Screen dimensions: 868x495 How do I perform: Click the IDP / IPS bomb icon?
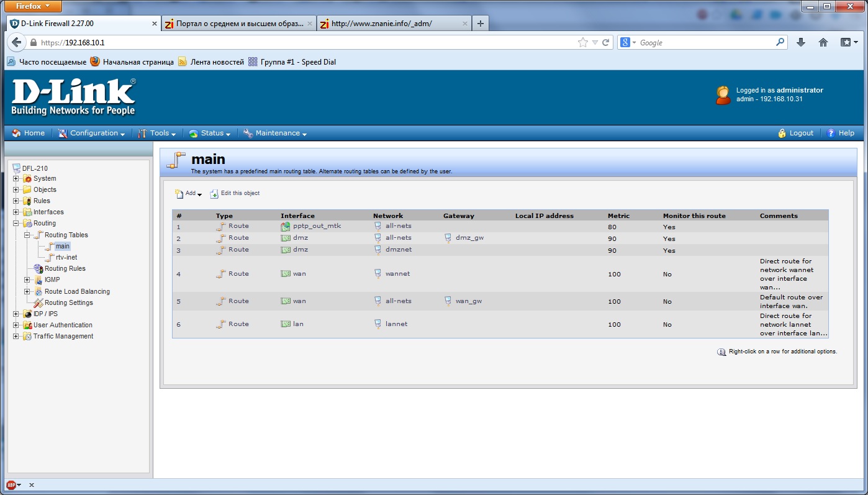tap(27, 314)
